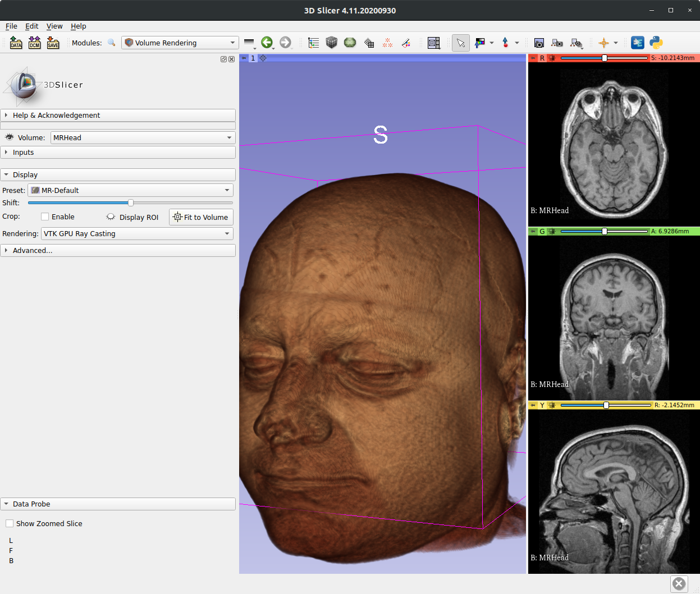Toggle the crosshair toolbar icon
Screen dimensions: 700x594
[x=603, y=43]
